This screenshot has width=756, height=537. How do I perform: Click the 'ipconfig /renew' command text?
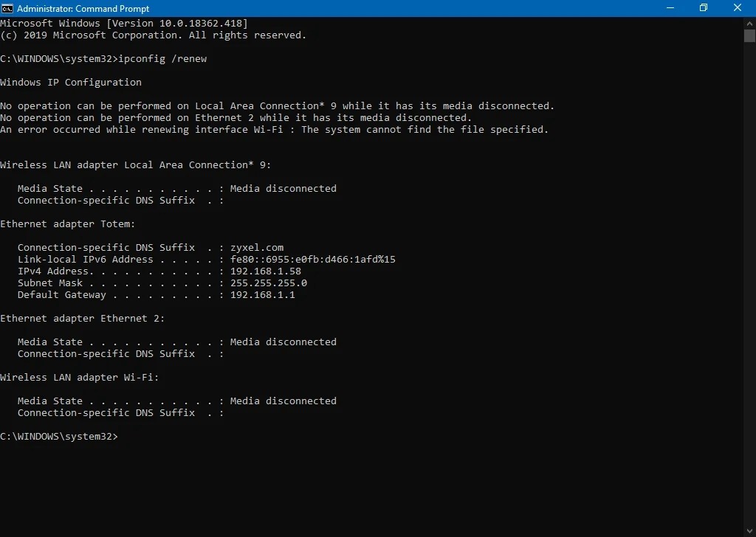(162, 59)
